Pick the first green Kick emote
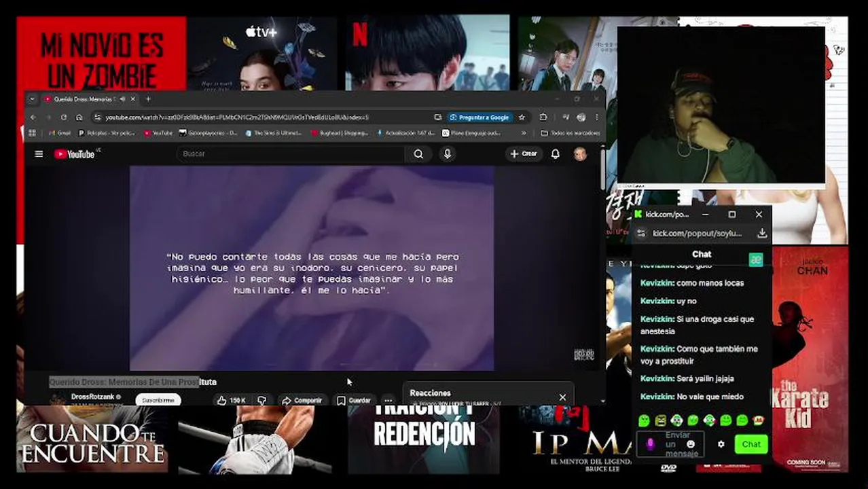The height and width of the screenshot is (489, 868). [644, 421]
